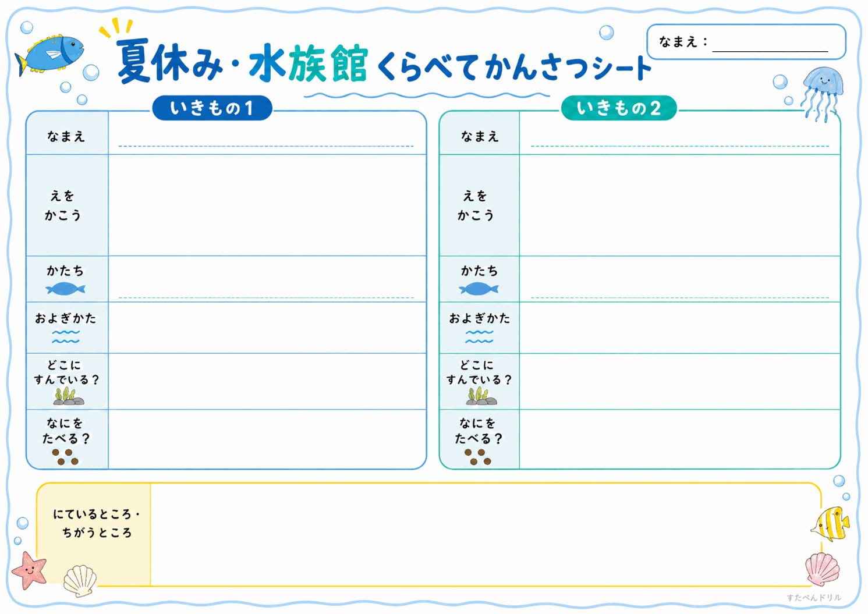Click the yellow striped tropical fish
868x614 pixels.
[x=831, y=524]
